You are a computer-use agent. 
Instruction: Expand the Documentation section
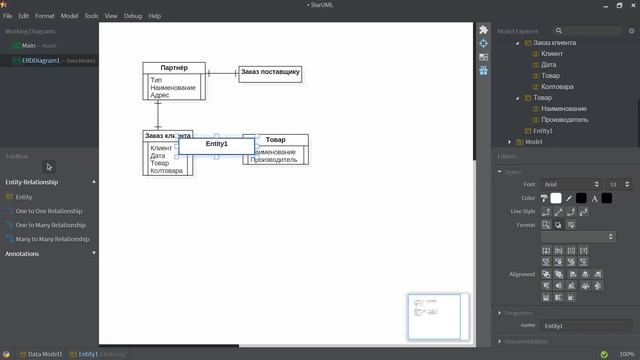click(x=500, y=341)
